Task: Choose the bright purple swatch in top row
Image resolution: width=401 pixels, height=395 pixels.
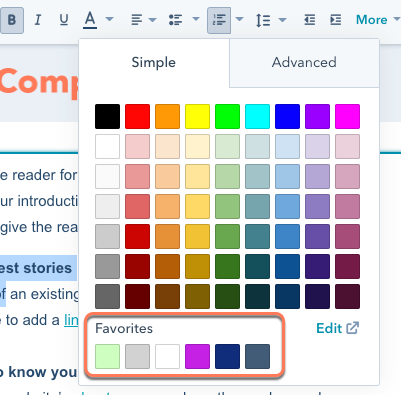Action: point(317,116)
